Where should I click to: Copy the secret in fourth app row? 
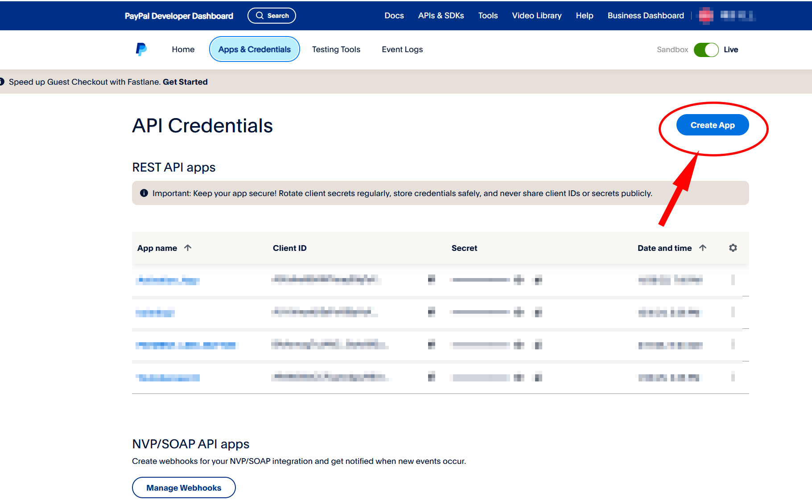pyautogui.click(x=538, y=377)
